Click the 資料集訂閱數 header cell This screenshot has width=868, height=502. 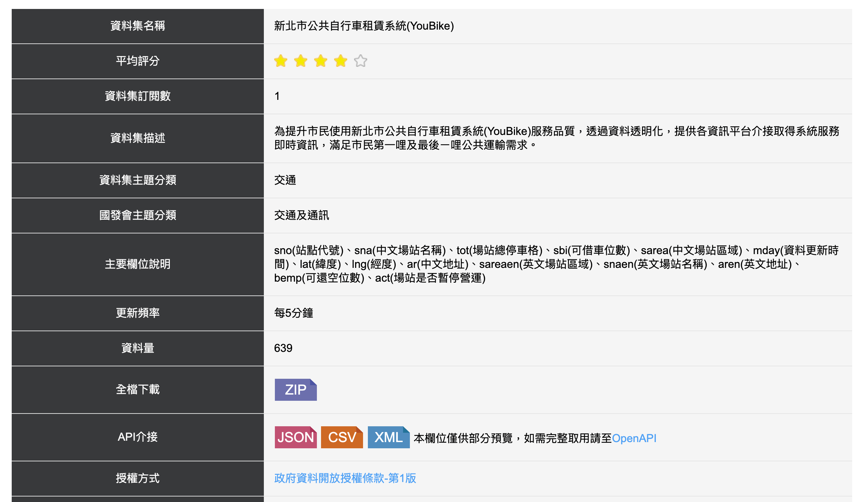pyautogui.click(x=138, y=96)
